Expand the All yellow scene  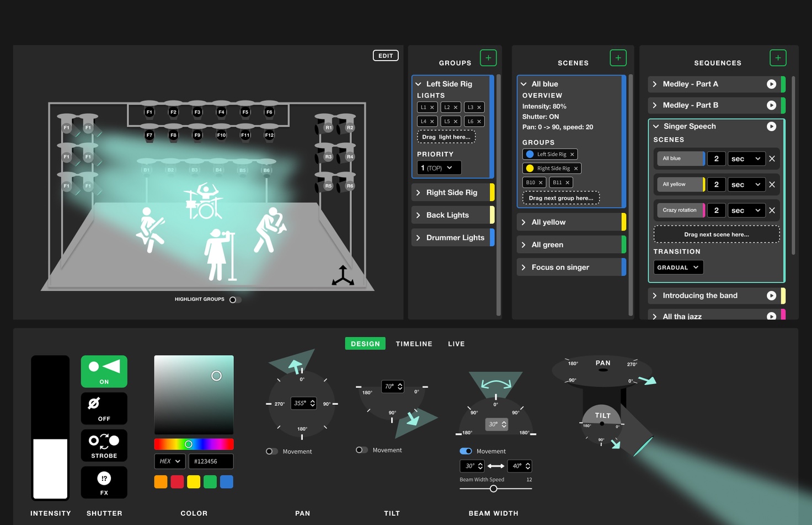(x=523, y=222)
